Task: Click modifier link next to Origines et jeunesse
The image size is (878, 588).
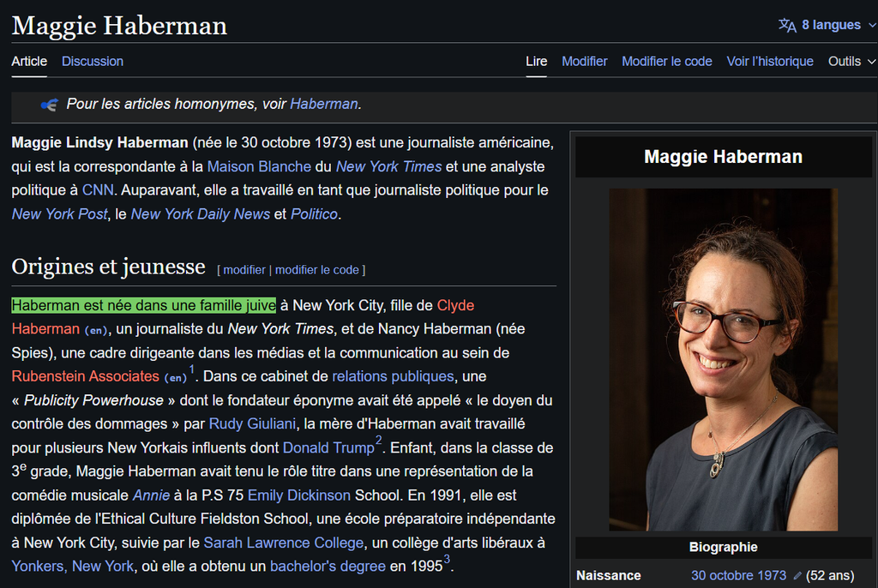Action: tap(244, 269)
